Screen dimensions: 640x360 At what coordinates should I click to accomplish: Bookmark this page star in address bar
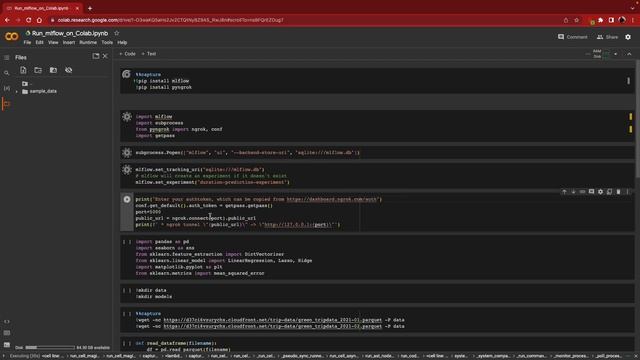[576, 20]
